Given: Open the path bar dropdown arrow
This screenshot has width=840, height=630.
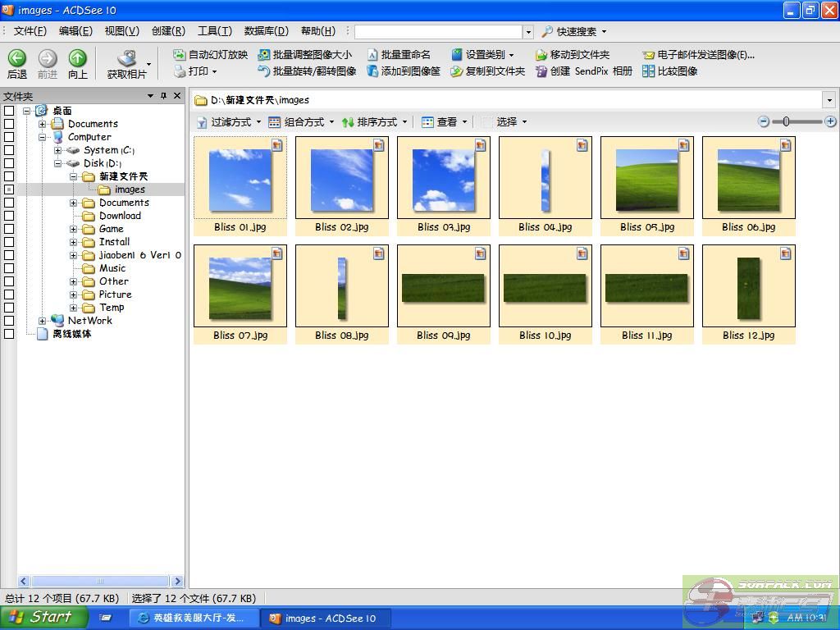Looking at the screenshot, I should [829, 100].
